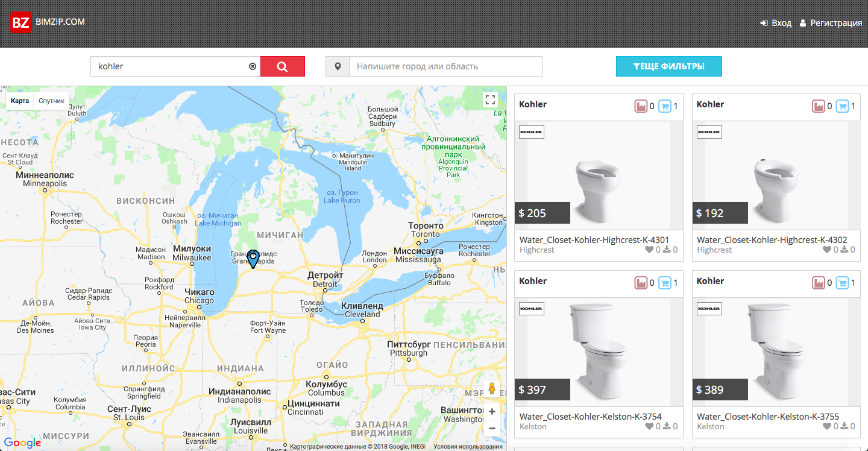This screenshot has height=451, width=868.
Task: Click the BZ BIMZIP.COM logo
Action: tap(48, 22)
